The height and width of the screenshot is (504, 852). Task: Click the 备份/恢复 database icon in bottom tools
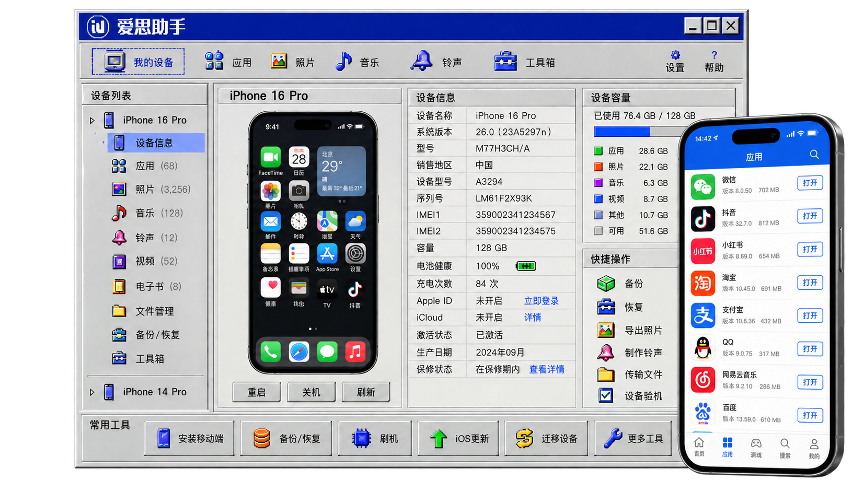[x=261, y=438]
